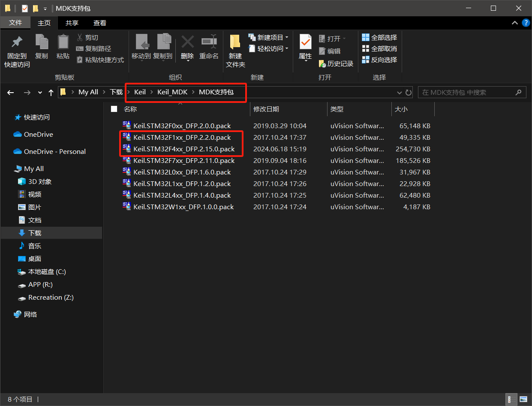Viewport: 532px width, 406px height.
Task: Click Keil_MDK in address breadcrumb
Action: tap(172, 92)
